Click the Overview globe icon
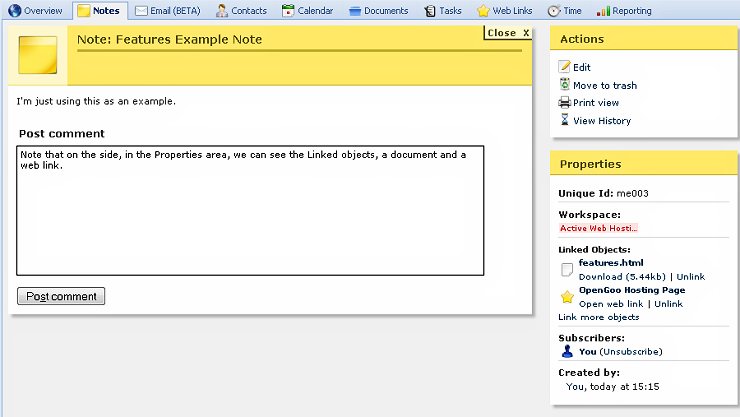The width and height of the screenshot is (740, 417). [x=15, y=10]
